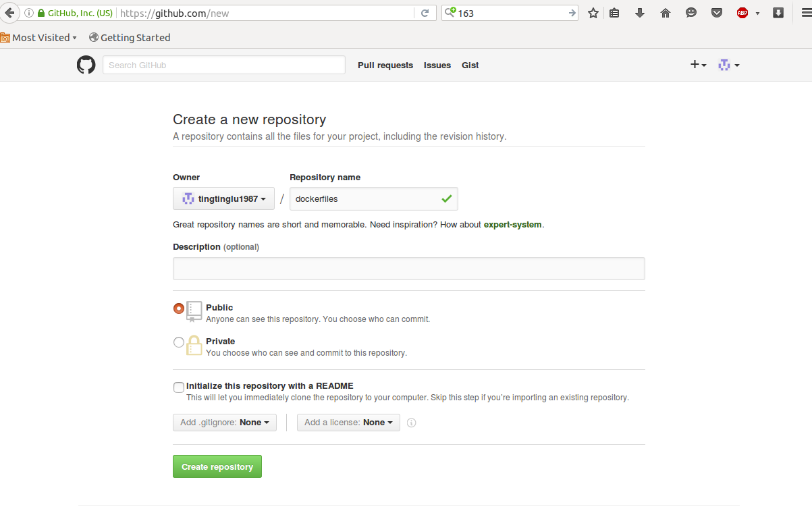Click the Repository name field containing dockerfiles
Viewport: 812px width, 513px height.
(x=374, y=199)
